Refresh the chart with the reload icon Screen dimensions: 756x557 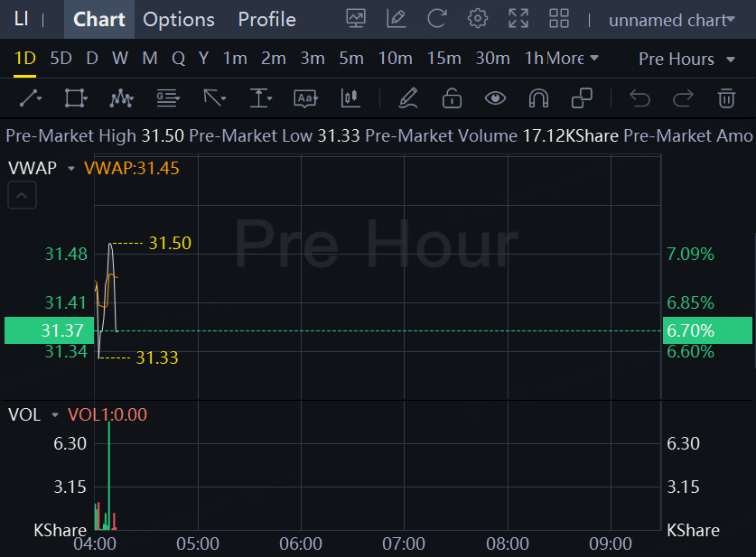pos(437,19)
